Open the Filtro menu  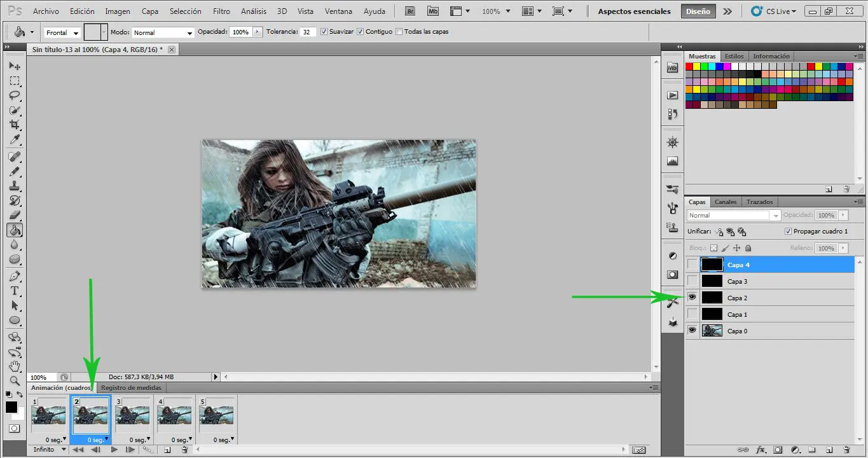pos(221,11)
